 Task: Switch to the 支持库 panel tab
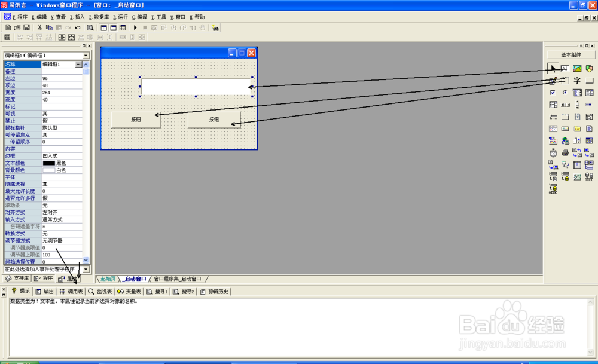coord(17,279)
